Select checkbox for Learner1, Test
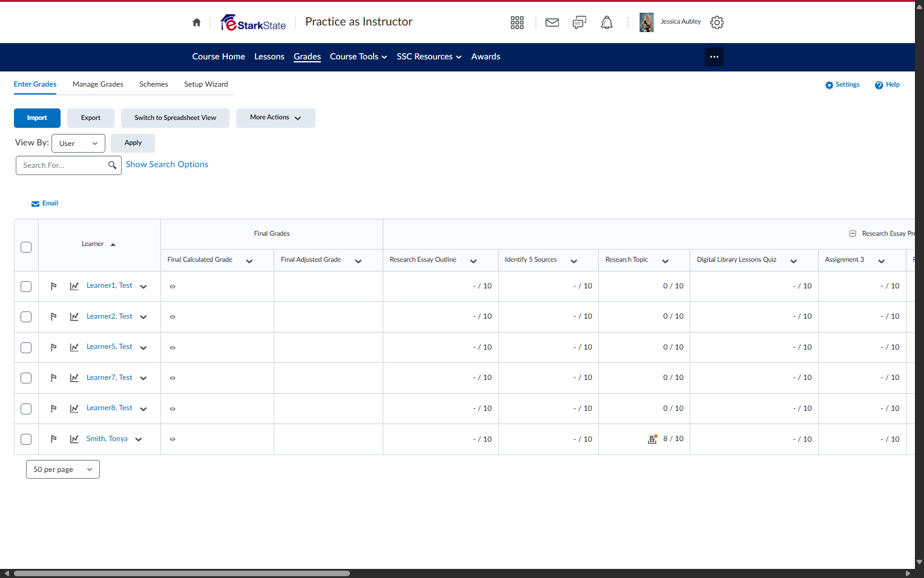Screen dimensions: 924x578 [x=26, y=286]
